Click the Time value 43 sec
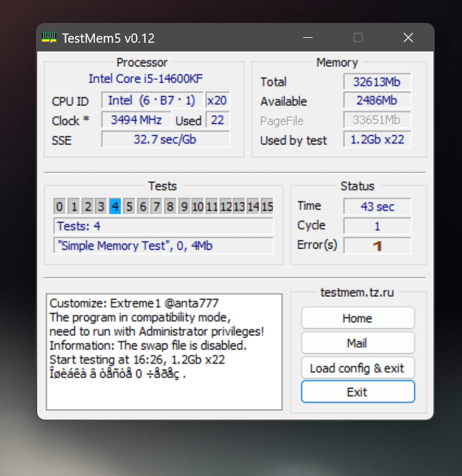 (377, 206)
